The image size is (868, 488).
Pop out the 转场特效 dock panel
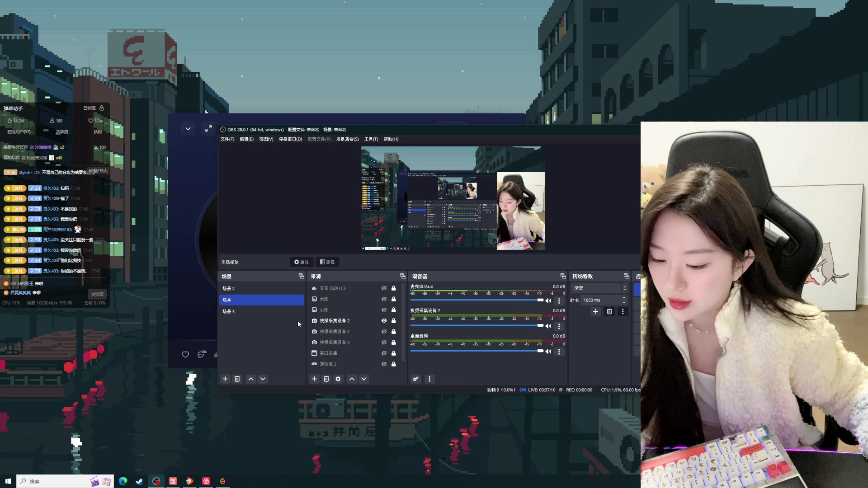[626, 276]
